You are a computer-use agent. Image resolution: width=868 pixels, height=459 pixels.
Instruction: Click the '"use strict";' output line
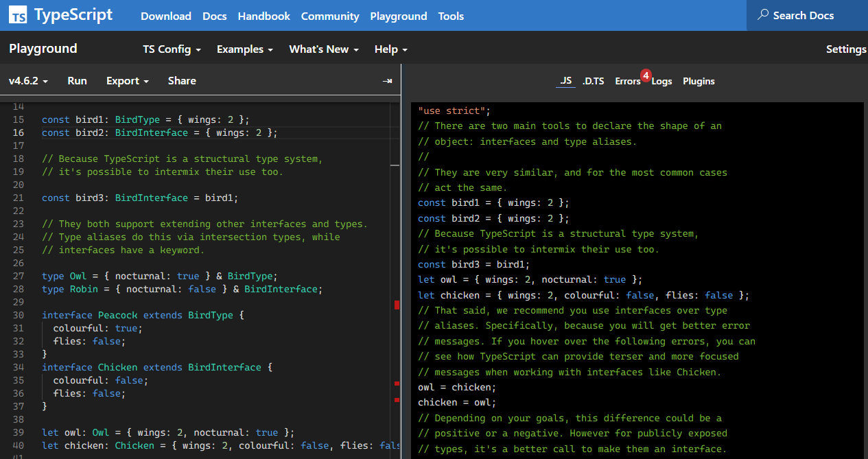[x=454, y=110]
